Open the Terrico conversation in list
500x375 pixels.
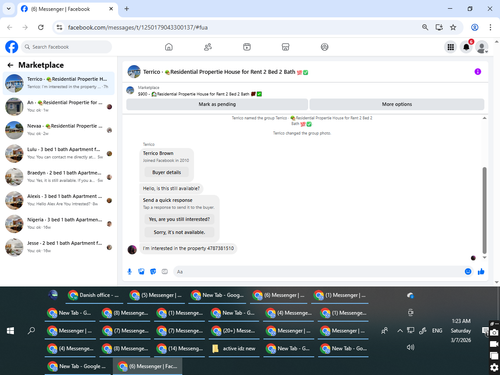(59, 83)
